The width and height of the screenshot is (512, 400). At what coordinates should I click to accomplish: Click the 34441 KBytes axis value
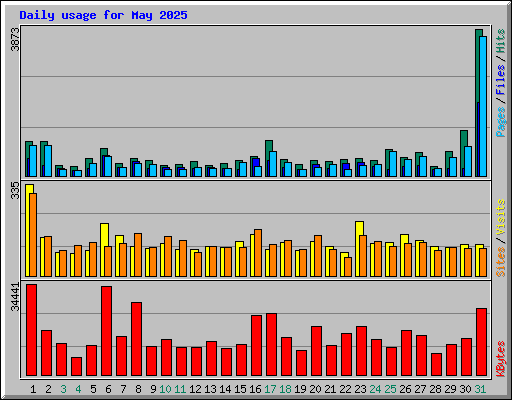click(x=15, y=297)
